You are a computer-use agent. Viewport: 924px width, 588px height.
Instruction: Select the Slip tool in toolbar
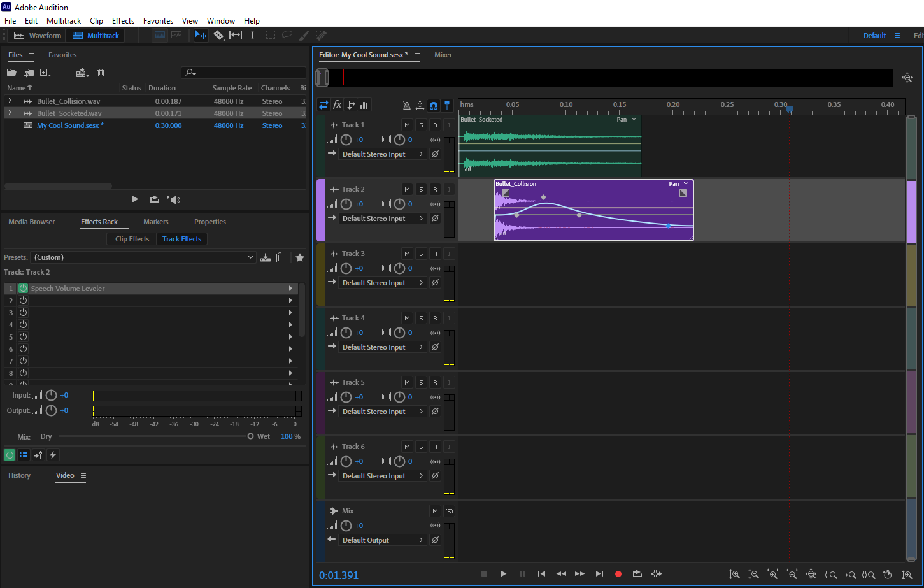coord(236,36)
